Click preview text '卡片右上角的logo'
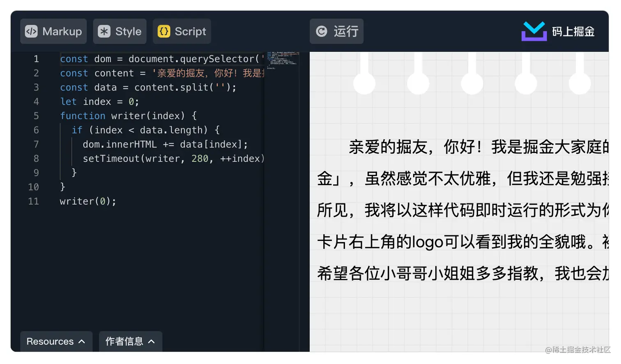Screen dimensions: 621x364 pos(380,242)
